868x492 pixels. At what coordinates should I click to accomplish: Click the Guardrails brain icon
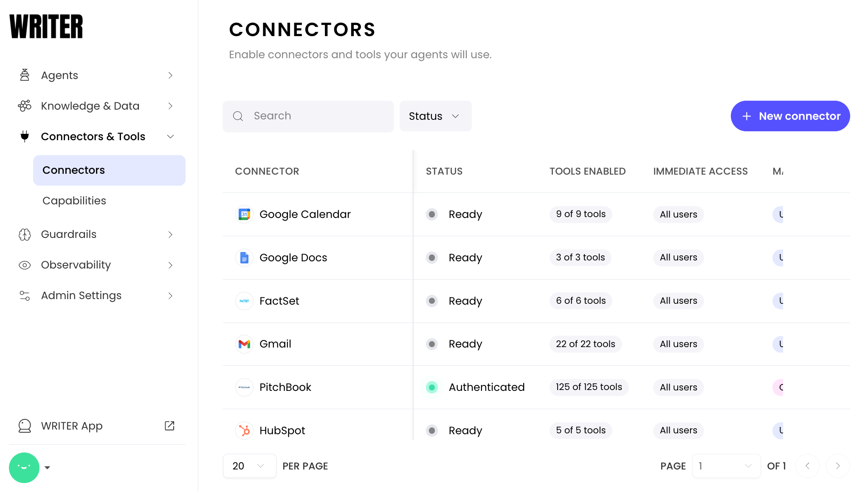pos(25,235)
